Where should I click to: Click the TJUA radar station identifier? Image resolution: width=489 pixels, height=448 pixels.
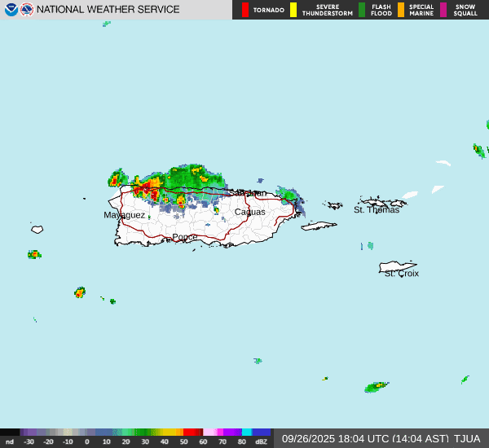(x=467, y=438)
